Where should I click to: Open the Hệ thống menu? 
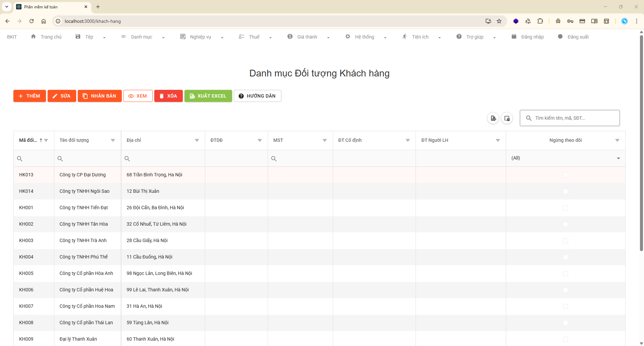[x=365, y=37]
